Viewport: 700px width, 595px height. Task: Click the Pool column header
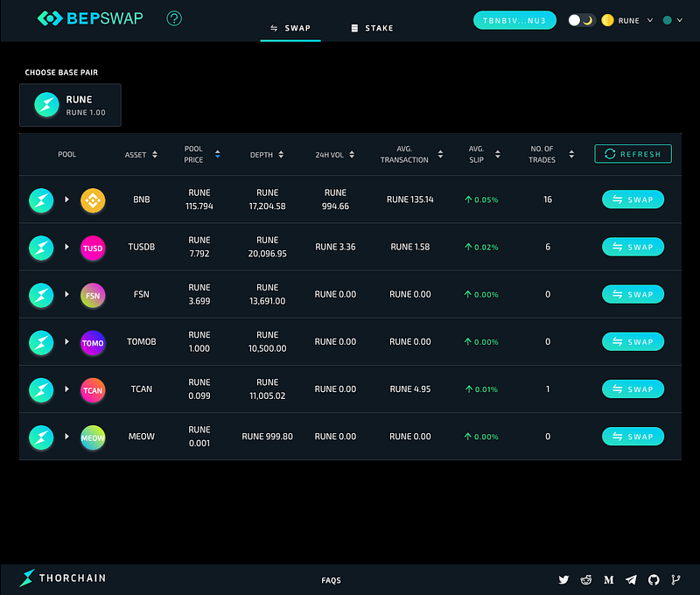(x=67, y=155)
